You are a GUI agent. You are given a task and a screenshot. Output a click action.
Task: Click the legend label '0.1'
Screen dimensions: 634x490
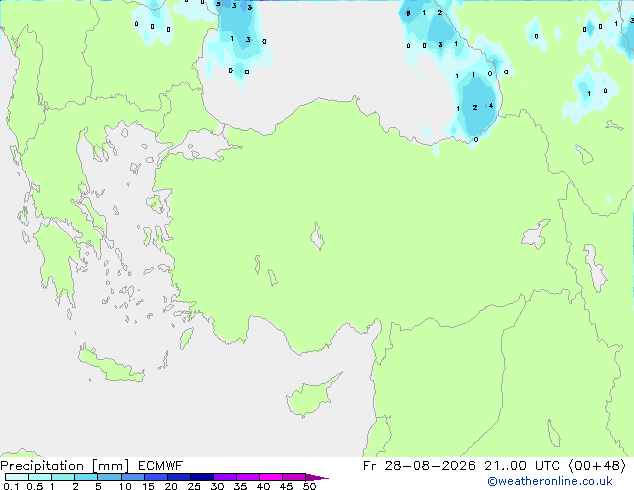(x=11, y=486)
